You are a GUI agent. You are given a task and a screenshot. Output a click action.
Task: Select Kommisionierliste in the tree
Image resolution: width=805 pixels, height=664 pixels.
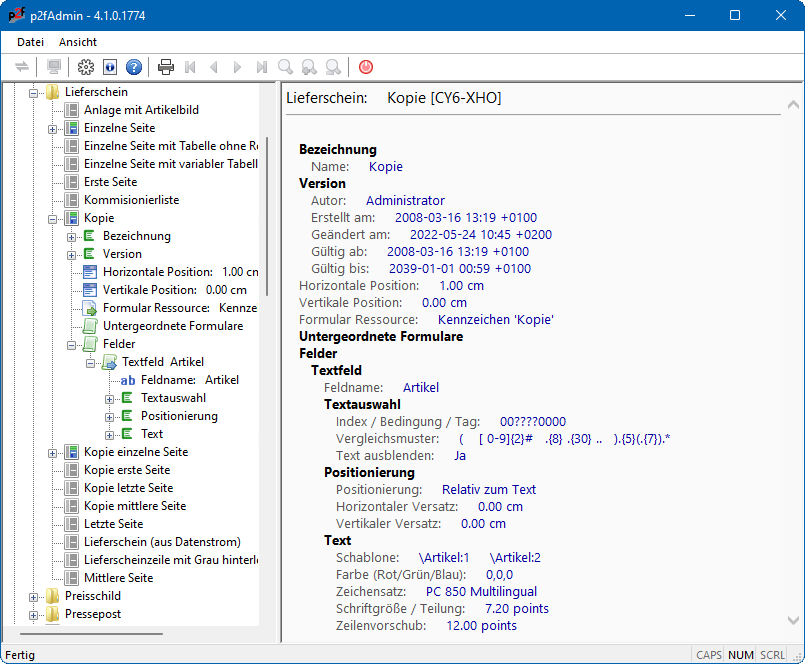pos(131,200)
